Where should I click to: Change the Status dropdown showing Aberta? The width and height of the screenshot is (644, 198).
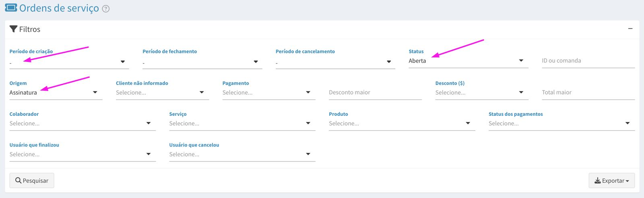469,61
